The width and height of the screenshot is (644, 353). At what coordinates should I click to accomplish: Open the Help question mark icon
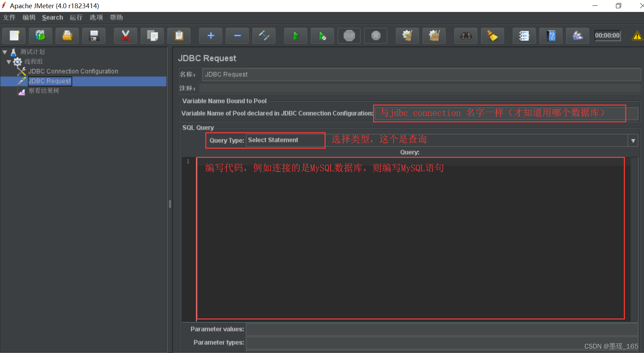[551, 36]
